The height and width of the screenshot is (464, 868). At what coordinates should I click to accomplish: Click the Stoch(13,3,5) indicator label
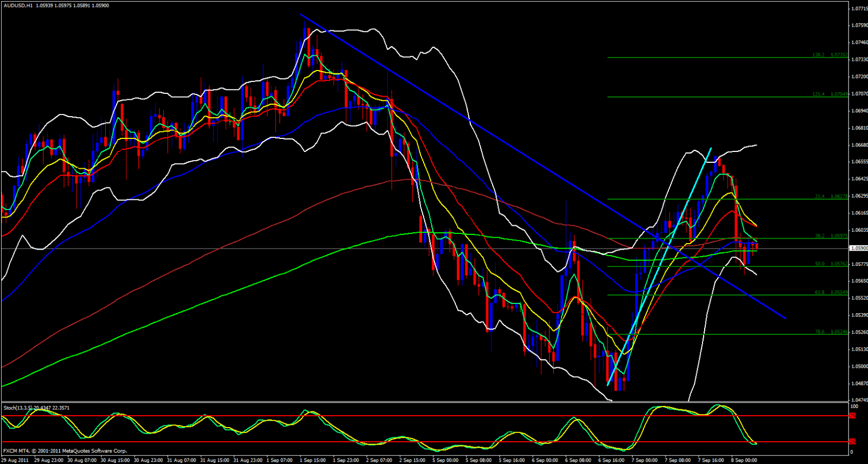tap(36, 408)
